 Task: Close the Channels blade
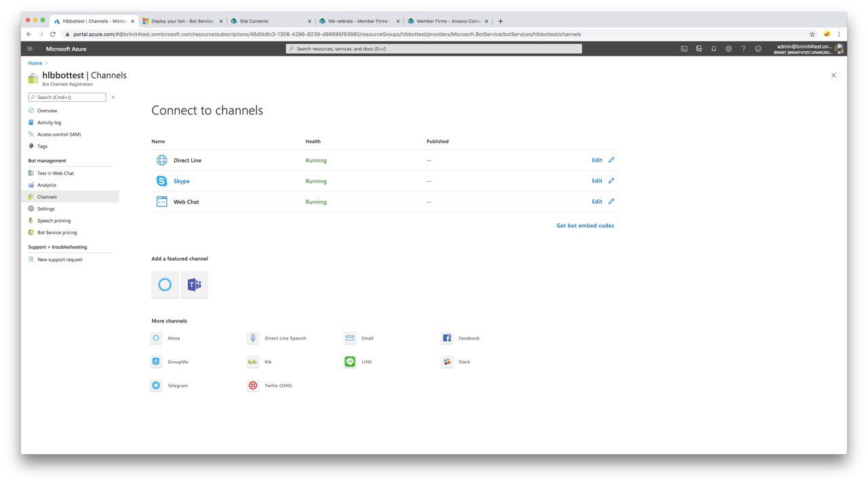coord(833,75)
